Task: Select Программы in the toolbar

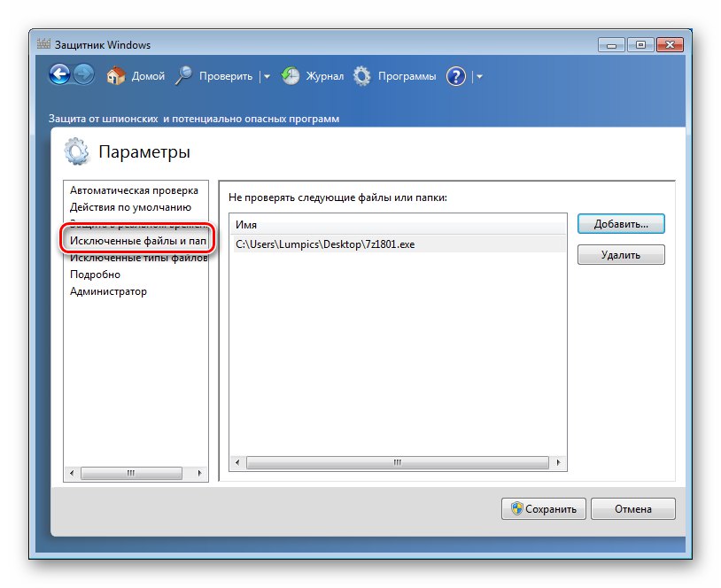Action: tap(407, 76)
